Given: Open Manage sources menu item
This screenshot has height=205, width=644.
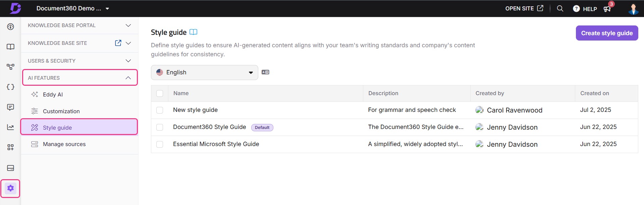Looking at the screenshot, I should (x=64, y=144).
